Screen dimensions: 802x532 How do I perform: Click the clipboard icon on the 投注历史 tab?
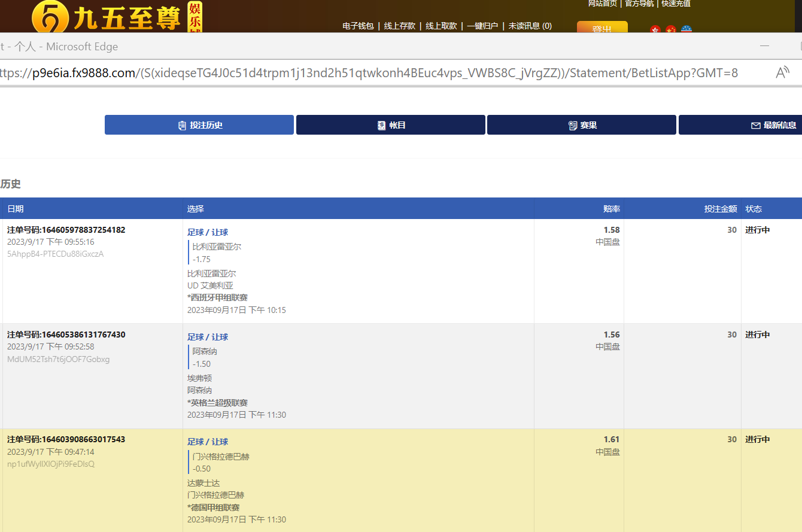click(x=182, y=126)
